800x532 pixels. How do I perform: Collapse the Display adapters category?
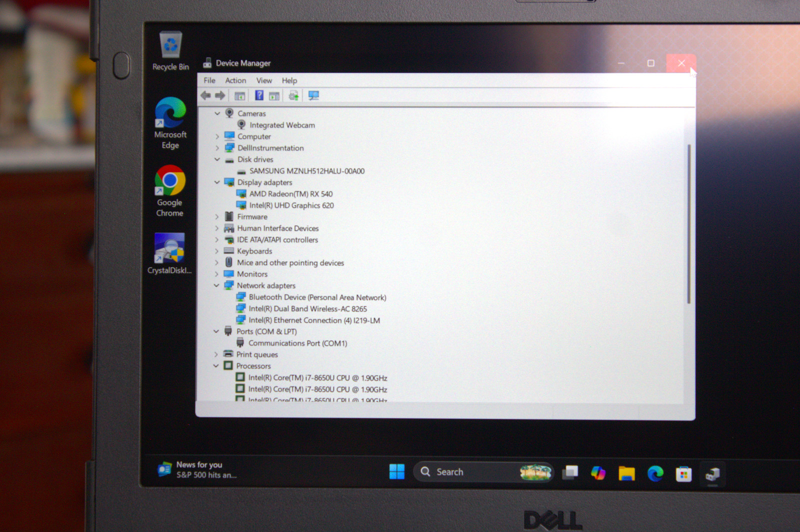click(217, 182)
